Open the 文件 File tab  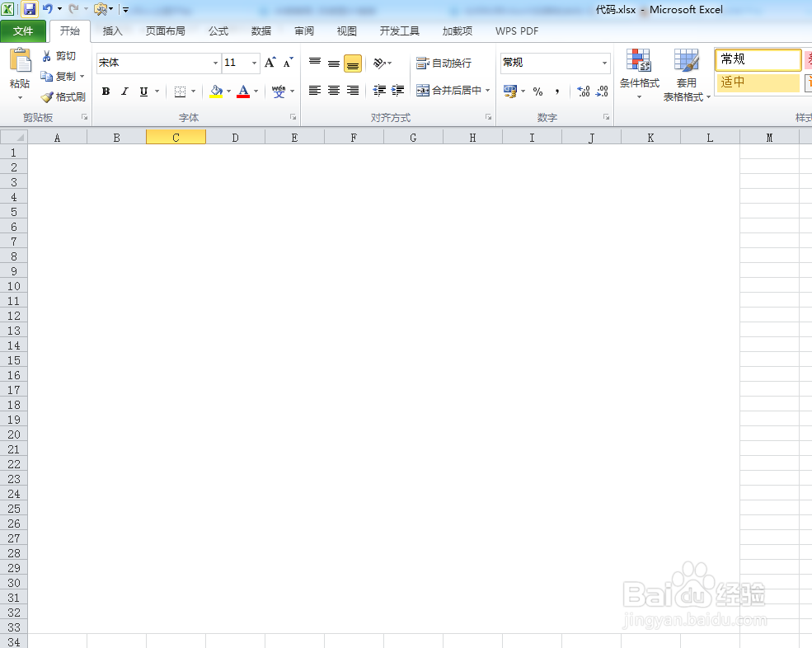[x=23, y=31]
